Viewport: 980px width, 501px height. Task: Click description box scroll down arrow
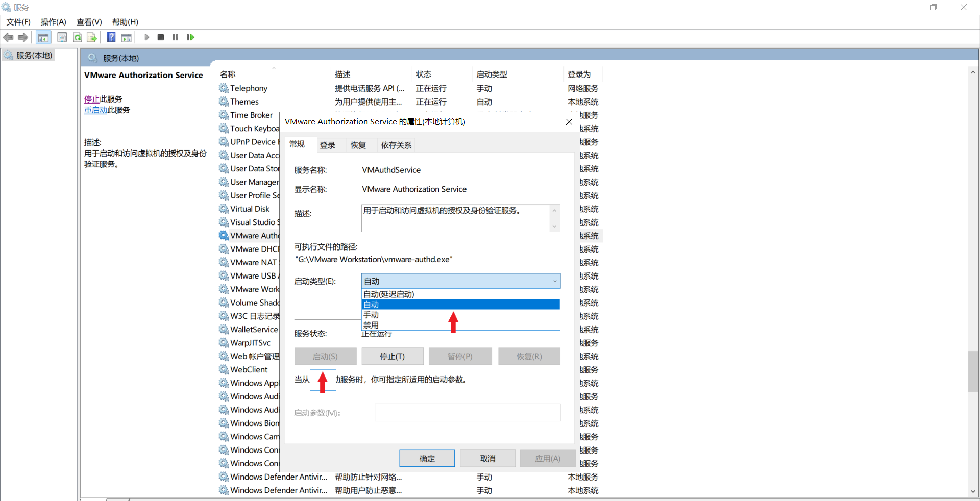[554, 226]
